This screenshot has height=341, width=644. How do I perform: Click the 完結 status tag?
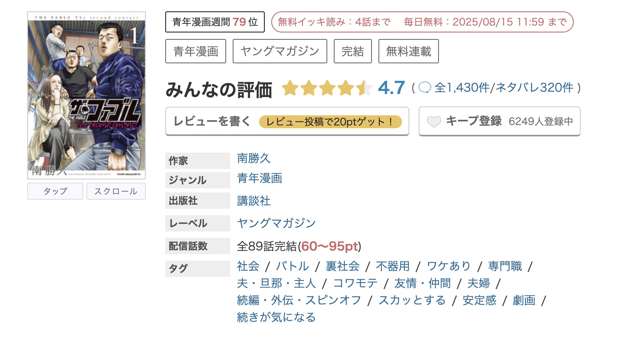coord(352,52)
